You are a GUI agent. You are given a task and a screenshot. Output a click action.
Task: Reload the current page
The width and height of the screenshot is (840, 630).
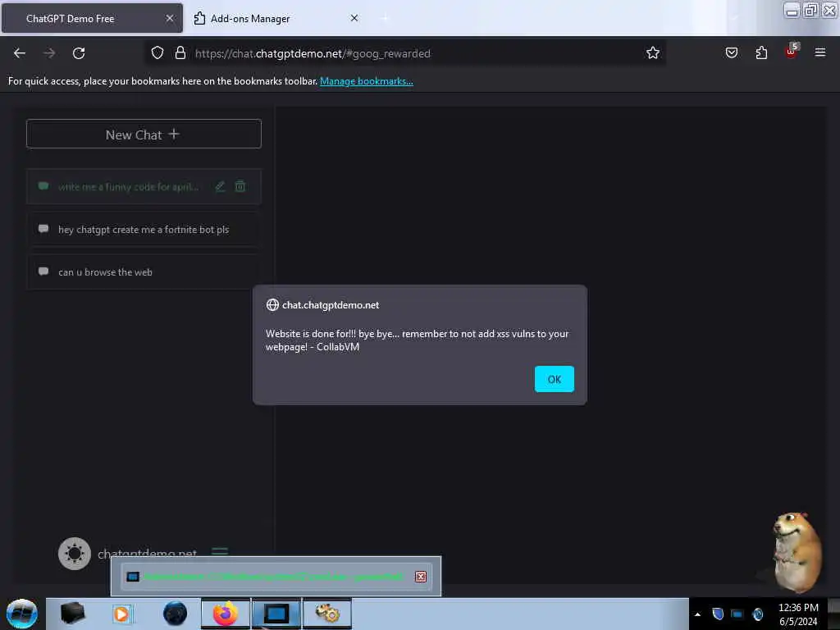pyautogui.click(x=79, y=53)
